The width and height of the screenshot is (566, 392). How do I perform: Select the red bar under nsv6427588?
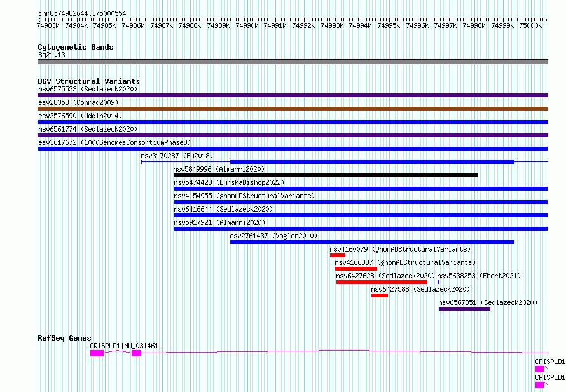point(380,295)
